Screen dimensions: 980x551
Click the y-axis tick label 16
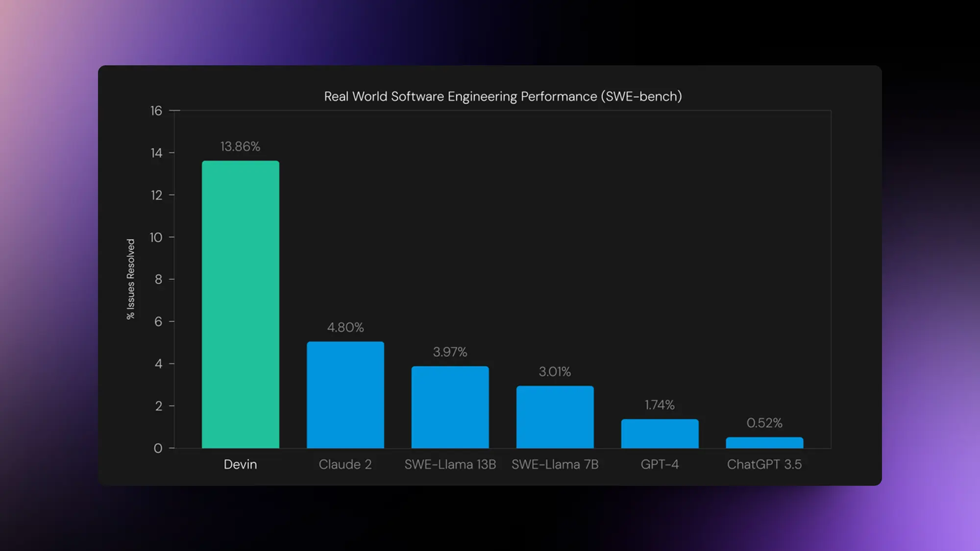pyautogui.click(x=156, y=111)
